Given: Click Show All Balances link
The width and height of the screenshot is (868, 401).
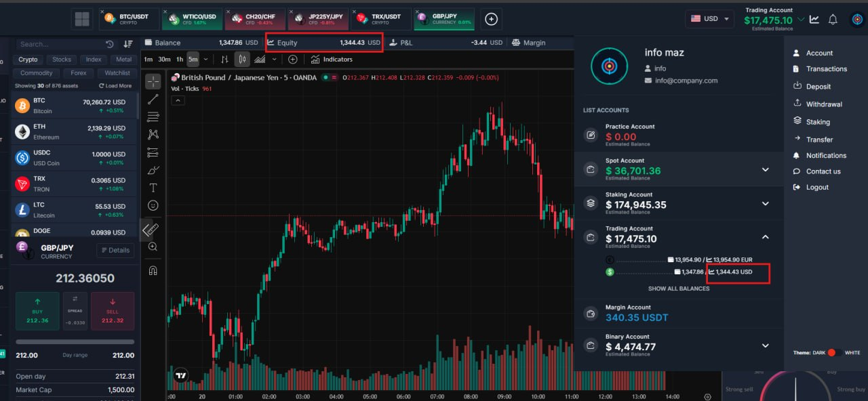Looking at the screenshot, I should 678,289.
